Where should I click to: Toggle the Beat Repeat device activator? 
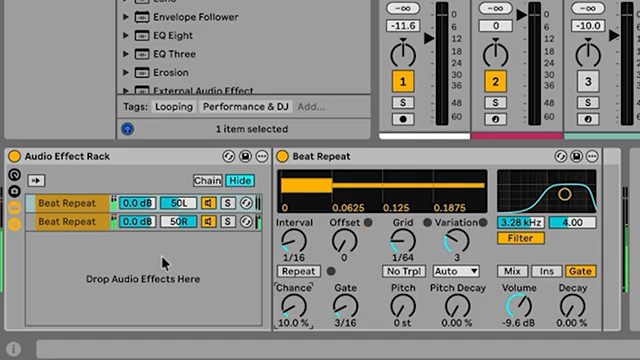[x=282, y=156]
